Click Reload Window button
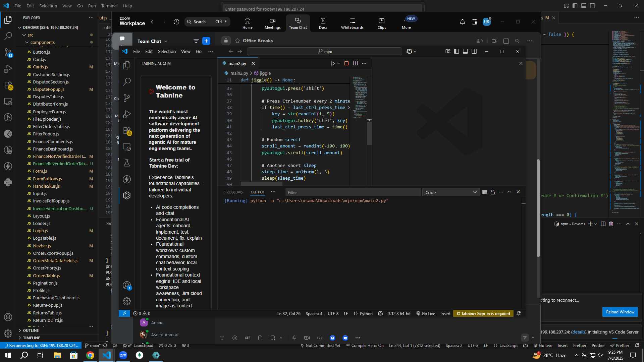This screenshot has width=644, height=362. click(620, 312)
